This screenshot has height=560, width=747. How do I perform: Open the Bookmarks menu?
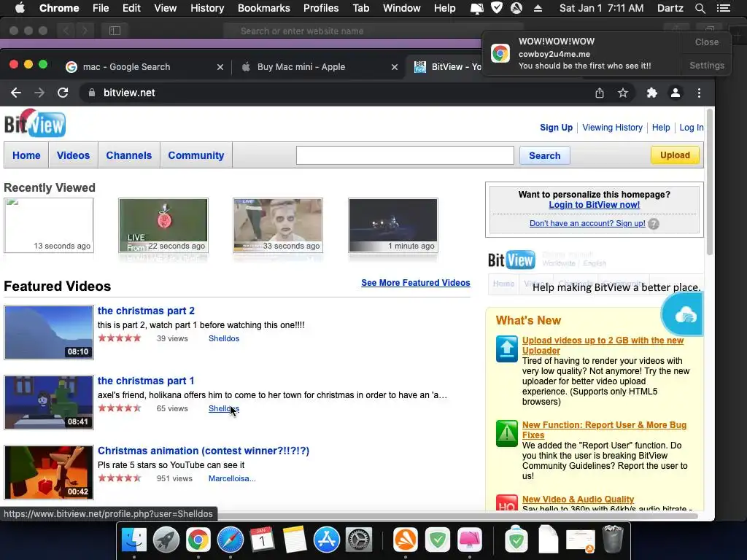coord(264,8)
